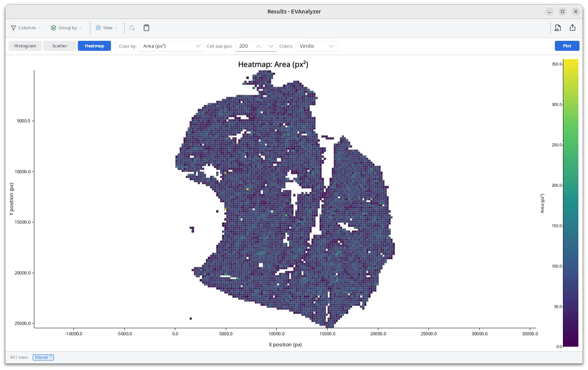
Task: Open the Group by menu
Action: point(67,28)
